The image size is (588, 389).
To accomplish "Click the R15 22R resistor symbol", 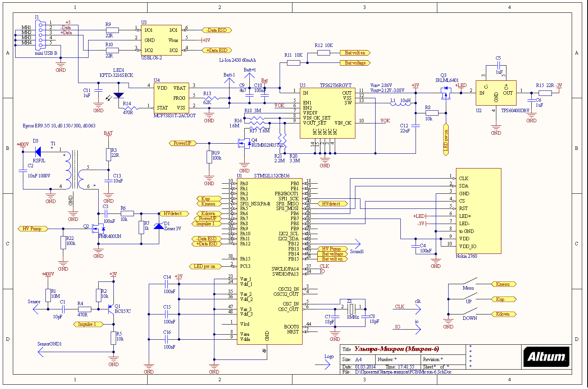I will tap(545, 93).
